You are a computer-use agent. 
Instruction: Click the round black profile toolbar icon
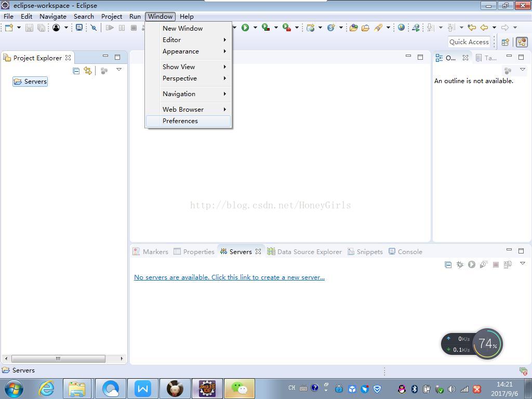[56, 28]
